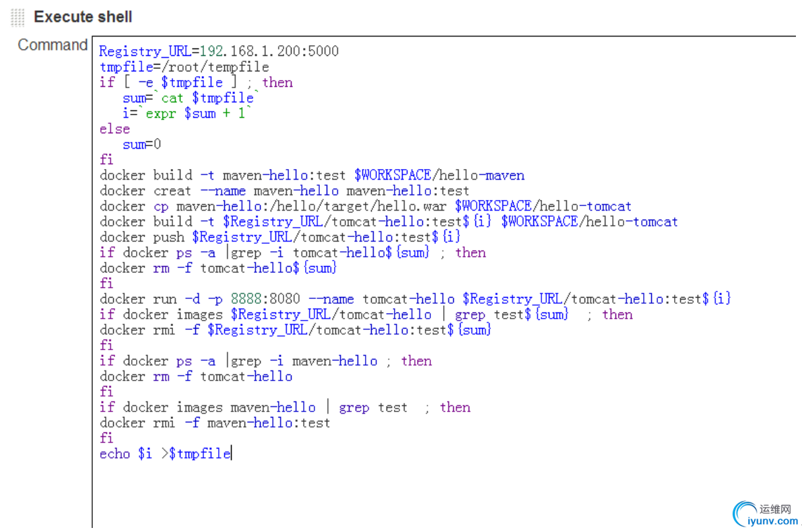Click the 'else' keyword line
The image size is (802, 532).
coord(114,129)
